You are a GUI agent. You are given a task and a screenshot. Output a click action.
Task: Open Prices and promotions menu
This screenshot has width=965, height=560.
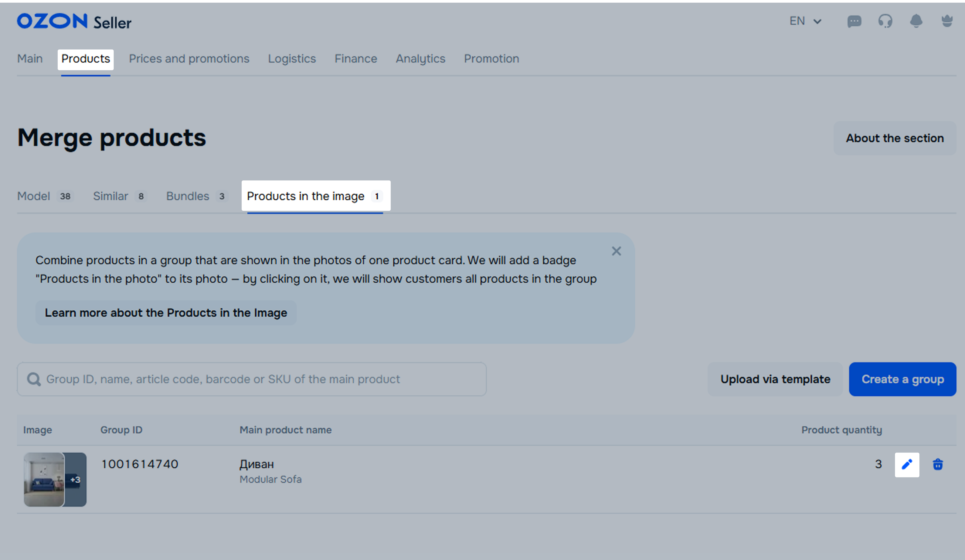(x=189, y=59)
